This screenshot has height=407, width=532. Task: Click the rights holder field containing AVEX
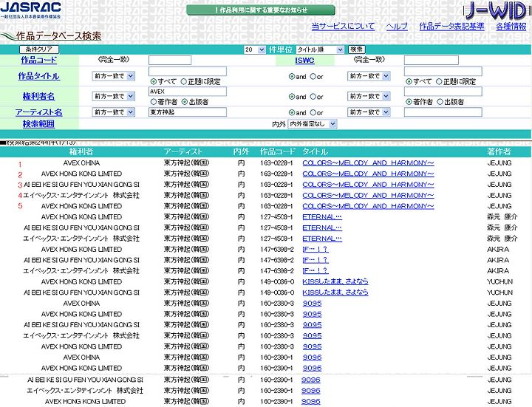tap(188, 92)
